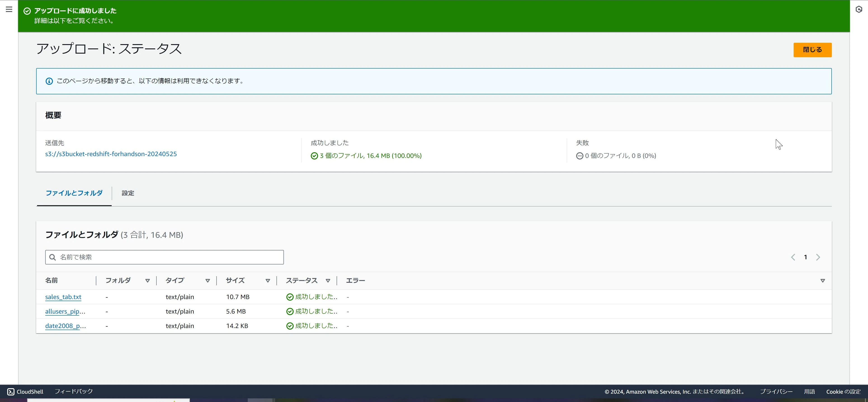Screen dimensions: 868x402
Task: Open the プライバシー footer link
Action: (x=776, y=392)
